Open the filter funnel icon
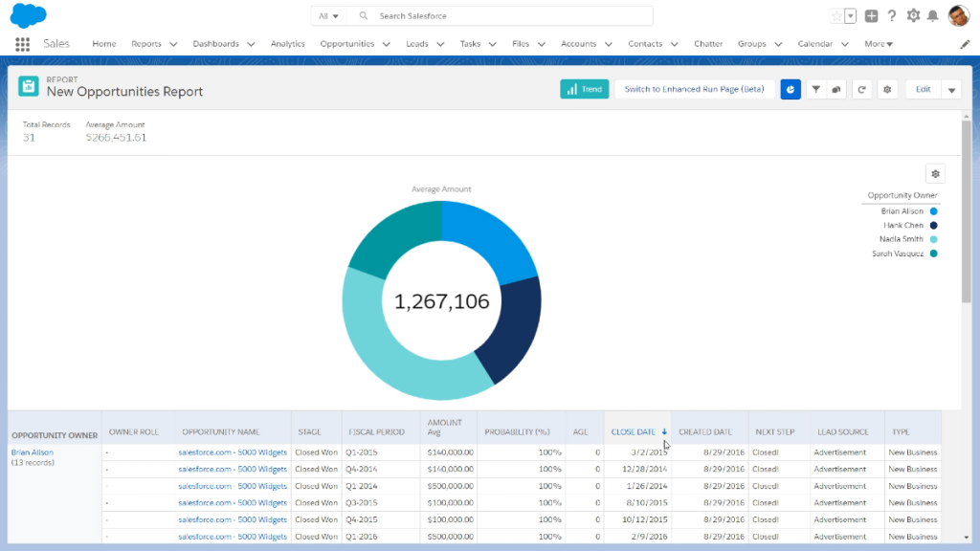Viewport: 980px width, 551px height. click(x=815, y=89)
